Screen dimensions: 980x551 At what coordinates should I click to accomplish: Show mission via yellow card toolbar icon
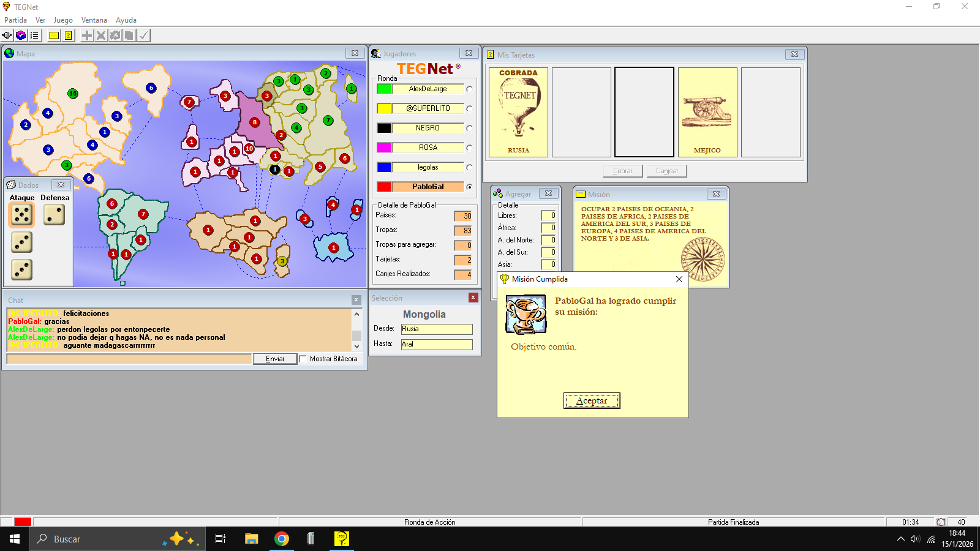[54, 36]
